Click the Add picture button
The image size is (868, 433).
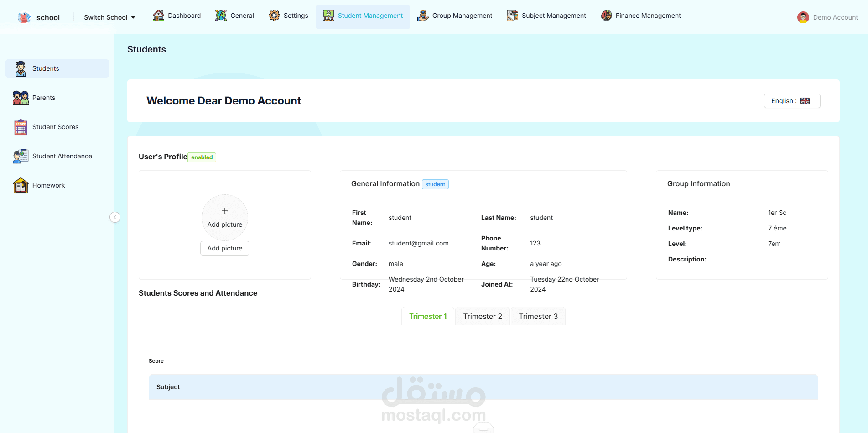pos(225,248)
